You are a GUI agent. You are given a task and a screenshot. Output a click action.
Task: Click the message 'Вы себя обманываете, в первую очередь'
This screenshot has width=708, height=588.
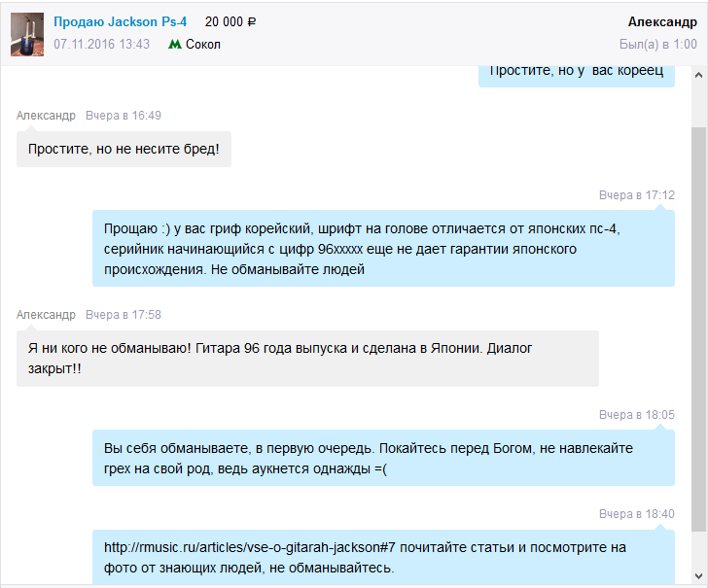tap(383, 458)
